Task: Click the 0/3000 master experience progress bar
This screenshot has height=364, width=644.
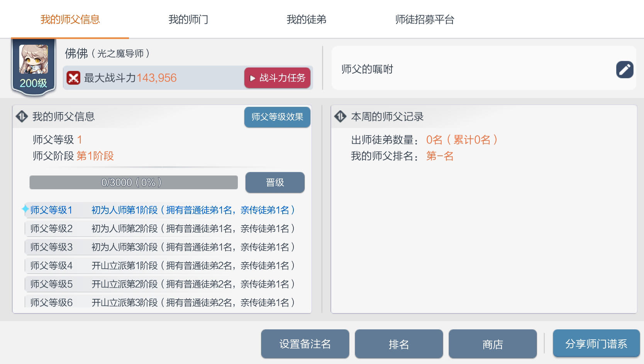Action: [x=134, y=182]
